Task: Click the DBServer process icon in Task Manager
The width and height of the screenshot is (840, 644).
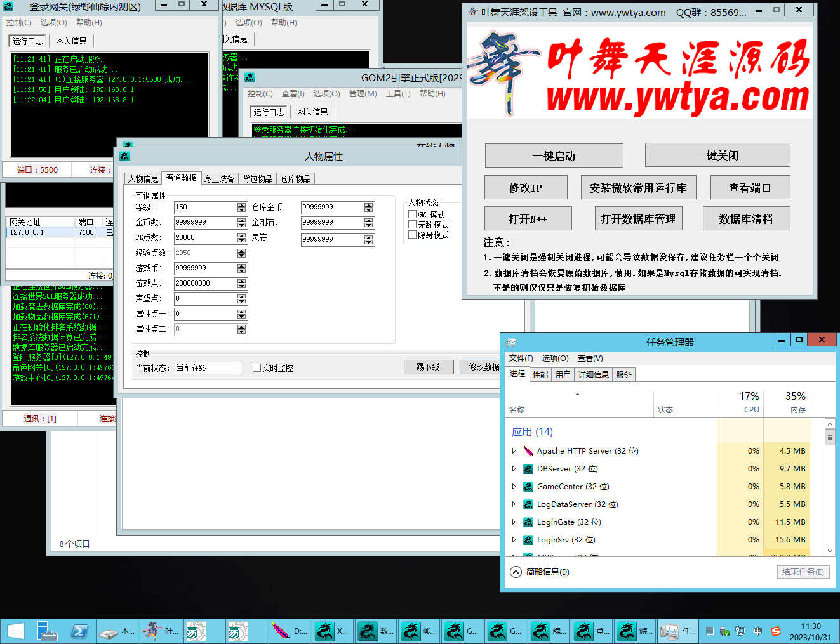Action: [528, 469]
